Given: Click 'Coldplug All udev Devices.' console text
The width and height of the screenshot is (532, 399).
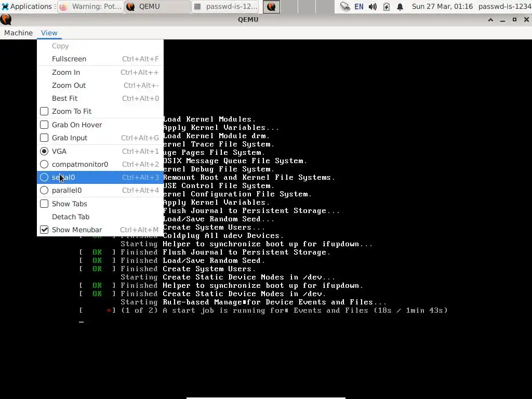Looking at the screenshot, I should (x=223, y=236).
